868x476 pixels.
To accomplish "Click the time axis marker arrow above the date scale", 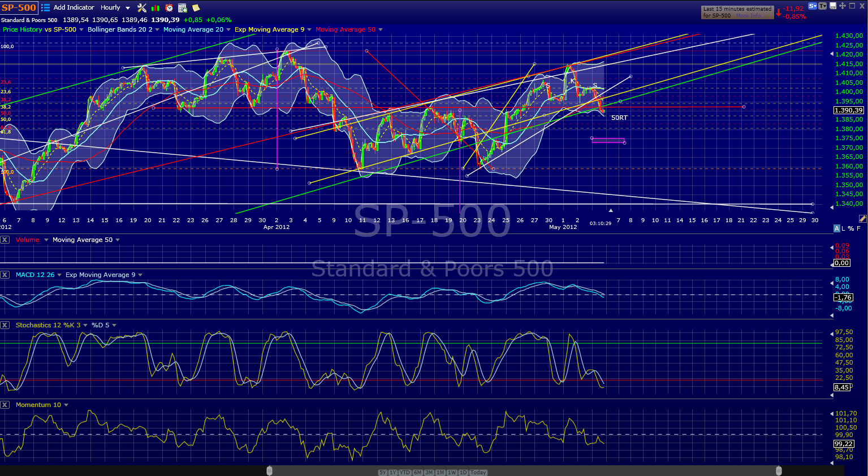I will [611, 211].
